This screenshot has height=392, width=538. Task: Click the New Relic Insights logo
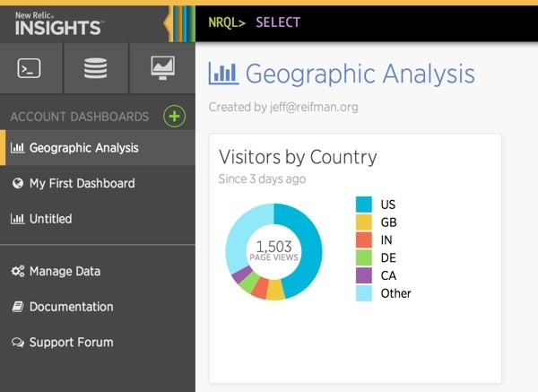pos(58,23)
